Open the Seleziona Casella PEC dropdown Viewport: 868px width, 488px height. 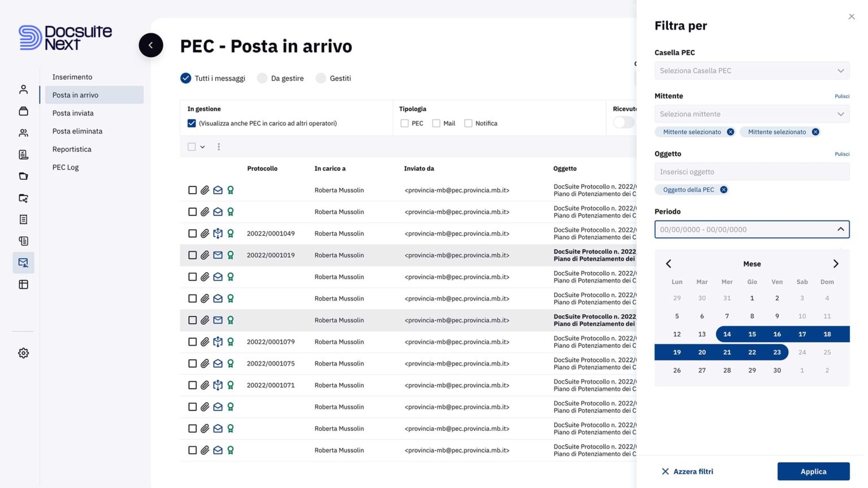(752, 70)
